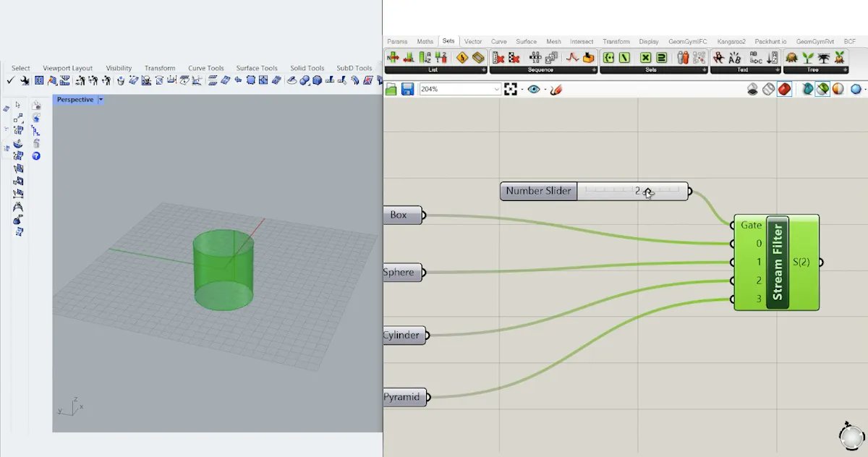
Task: Expand the Sequence panel plus button
Action: click(x=594, y=70)
